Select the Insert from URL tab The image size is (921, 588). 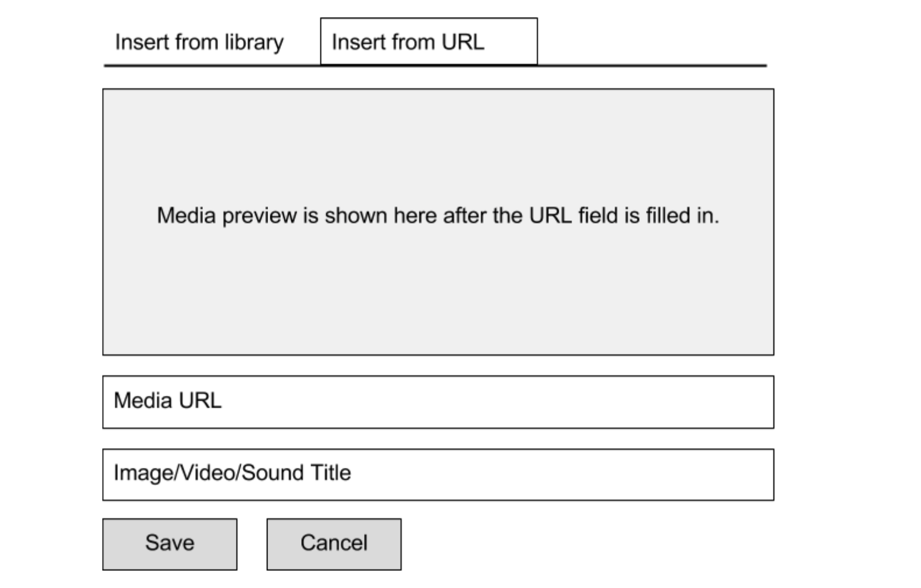coord(429,42)
